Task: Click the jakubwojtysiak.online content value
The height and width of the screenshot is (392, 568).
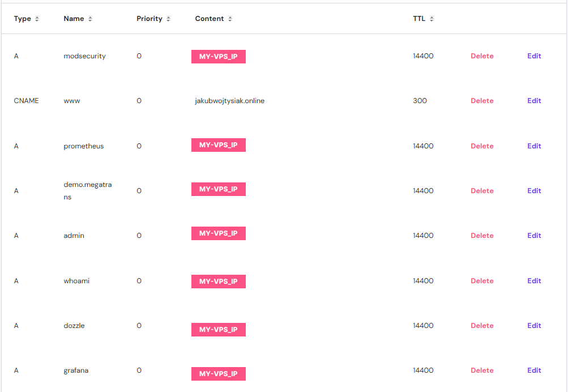Action: point(229,101)
